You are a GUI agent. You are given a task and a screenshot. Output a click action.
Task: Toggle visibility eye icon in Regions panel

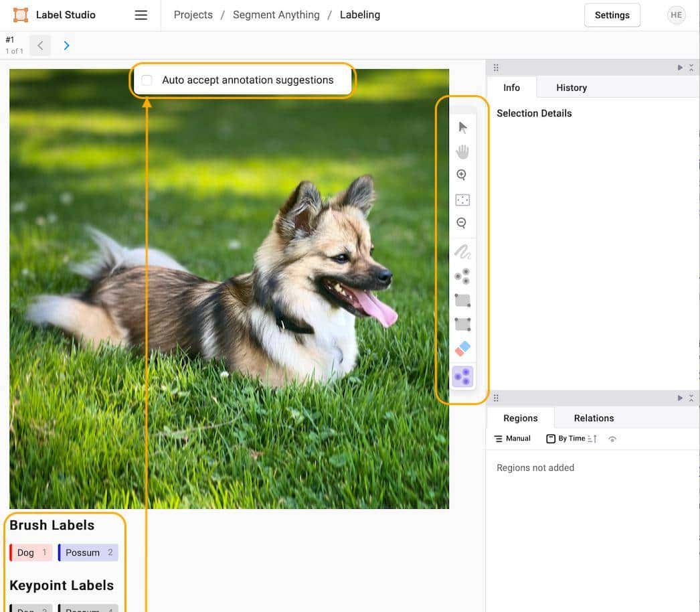click(x=612, y=439)
